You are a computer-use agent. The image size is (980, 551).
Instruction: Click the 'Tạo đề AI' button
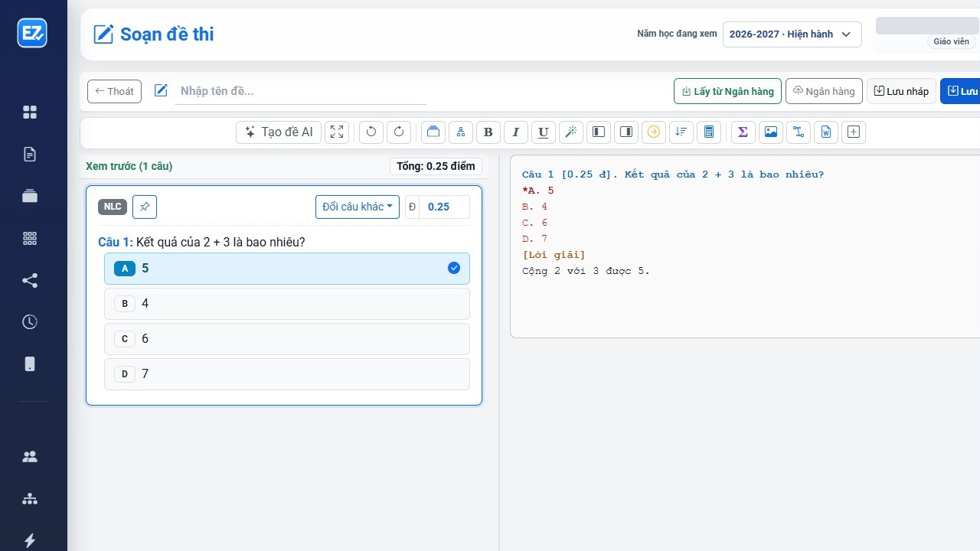pos(279,132)
